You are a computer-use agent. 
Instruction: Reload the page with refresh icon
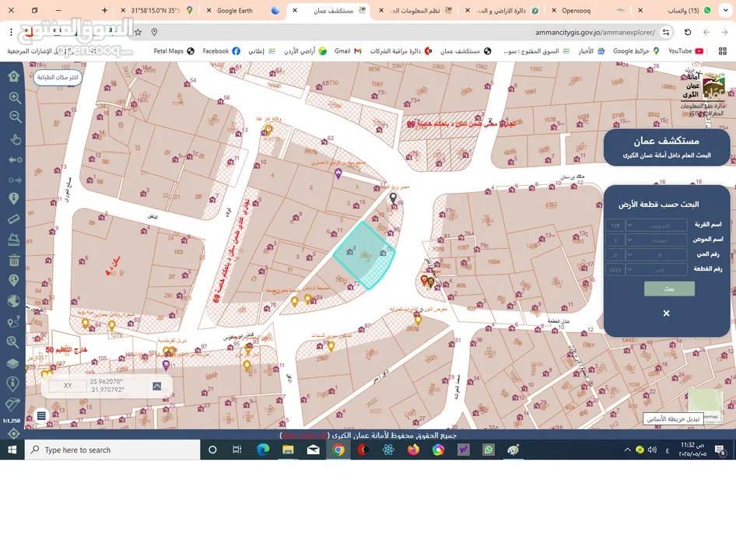(688, 33)
